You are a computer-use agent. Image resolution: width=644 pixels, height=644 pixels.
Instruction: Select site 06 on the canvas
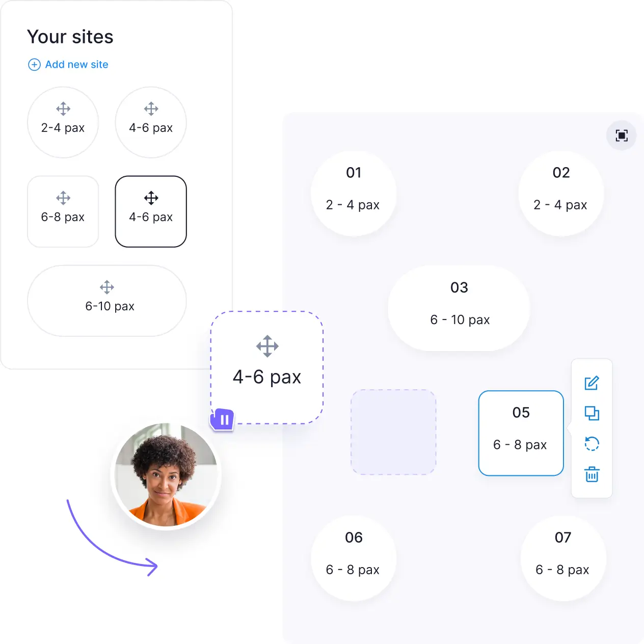click(354, 558)
